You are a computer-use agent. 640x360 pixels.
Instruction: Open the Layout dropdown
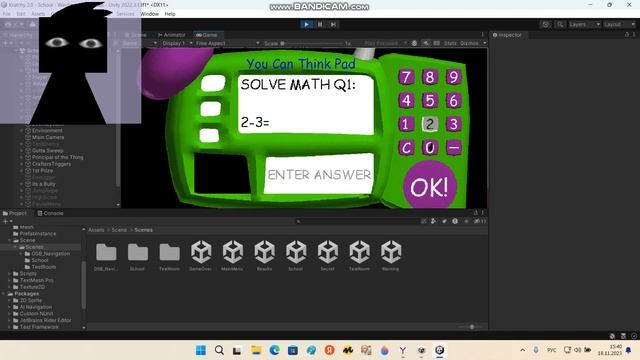(x=620, y=24)
